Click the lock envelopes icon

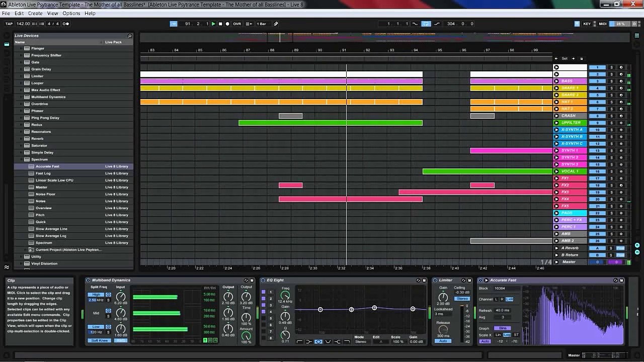tap(582, 59)
